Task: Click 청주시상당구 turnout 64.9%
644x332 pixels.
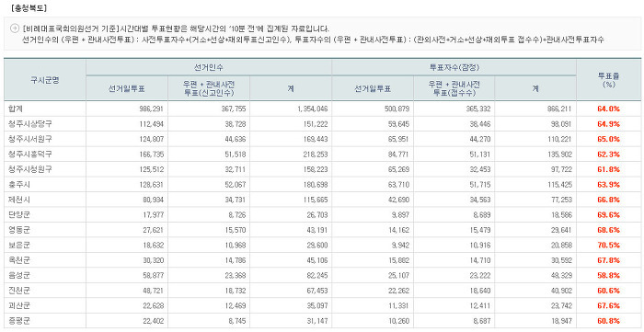Action: pyautogui.click(x=608, y=124)
